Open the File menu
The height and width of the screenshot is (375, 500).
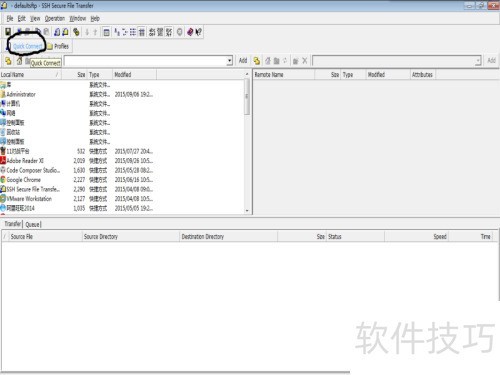(10, 19)
